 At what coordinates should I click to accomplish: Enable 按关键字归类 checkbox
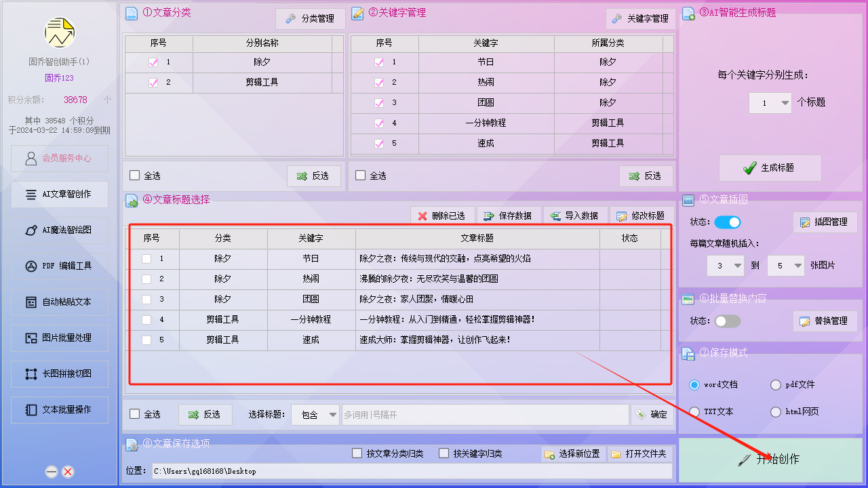tap(443, 453)
